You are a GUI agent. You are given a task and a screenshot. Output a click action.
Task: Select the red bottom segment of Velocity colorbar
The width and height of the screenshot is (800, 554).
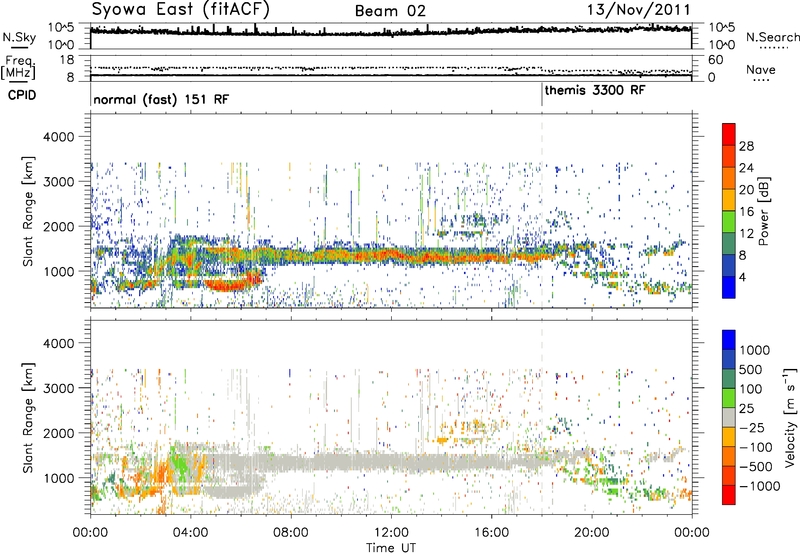729,495
